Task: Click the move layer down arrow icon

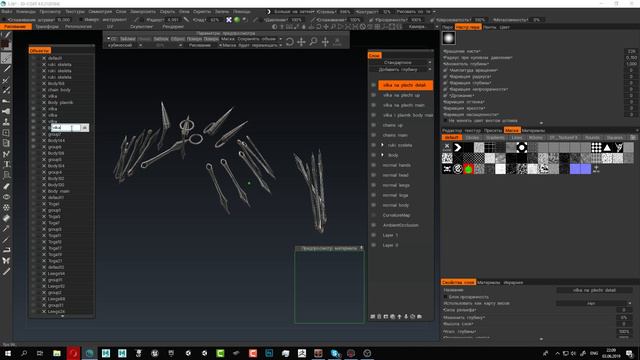Action: pos(406,316)
